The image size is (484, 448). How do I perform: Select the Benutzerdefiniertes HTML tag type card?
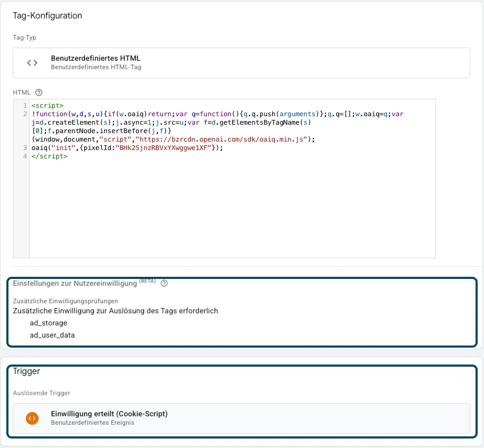pos(241,63)
